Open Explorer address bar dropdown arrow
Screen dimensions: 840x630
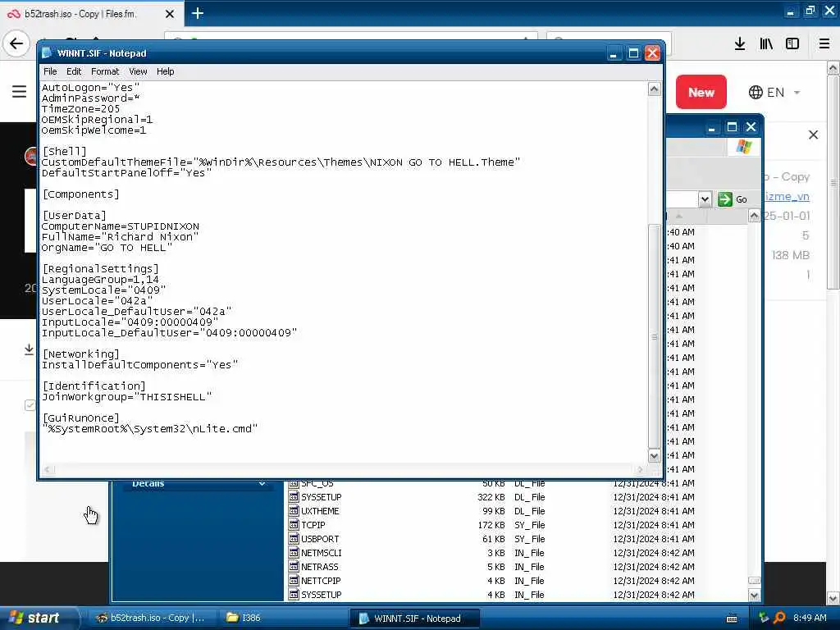coord(705,199)
